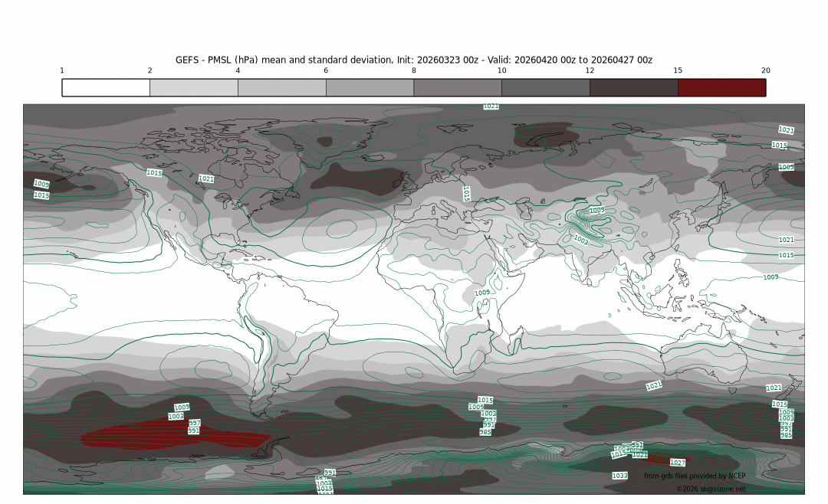Click the colorbar tick label 8
828x504 pixels.
click(414, 70)
